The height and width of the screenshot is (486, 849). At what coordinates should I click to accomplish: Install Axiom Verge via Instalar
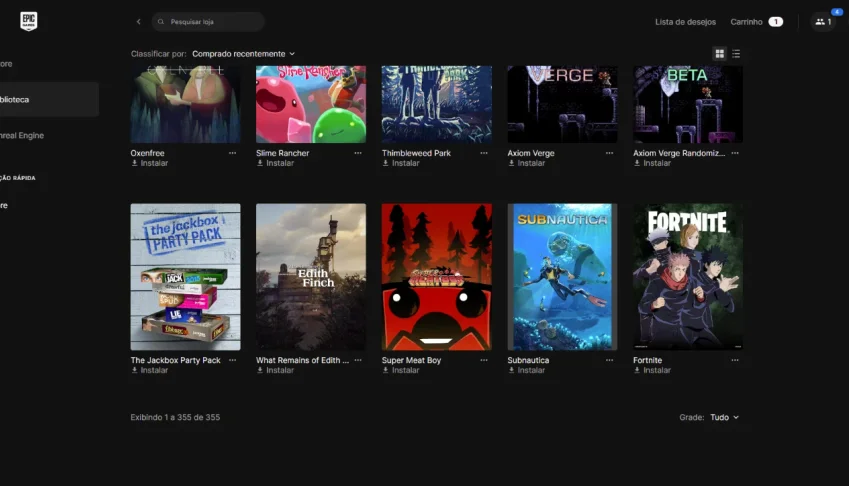click(526, 163)
